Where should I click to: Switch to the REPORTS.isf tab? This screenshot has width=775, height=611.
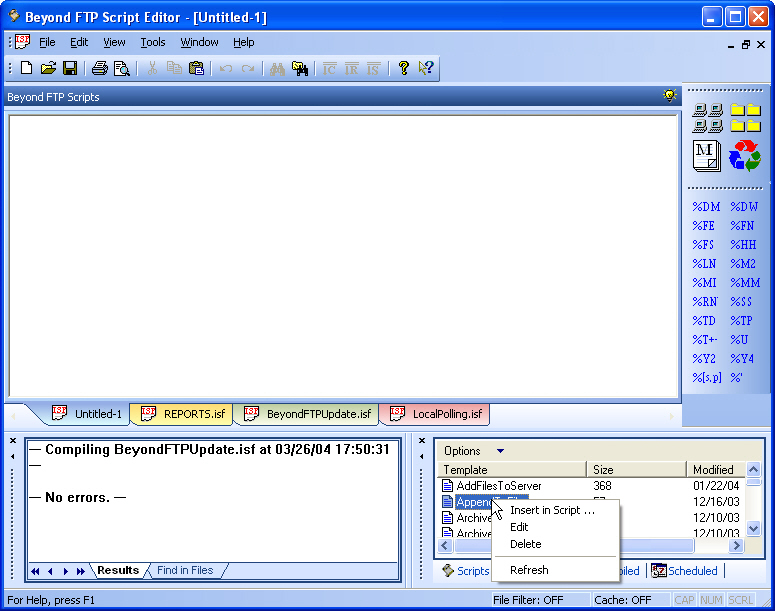182,414
